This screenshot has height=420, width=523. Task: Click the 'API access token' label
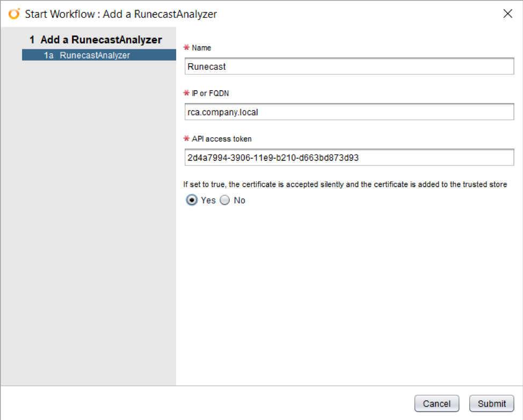pos(221,138)
